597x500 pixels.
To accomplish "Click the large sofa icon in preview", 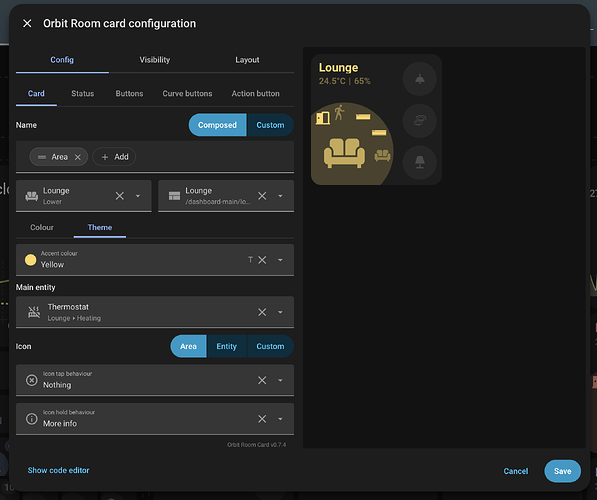I will pos(345,153).
